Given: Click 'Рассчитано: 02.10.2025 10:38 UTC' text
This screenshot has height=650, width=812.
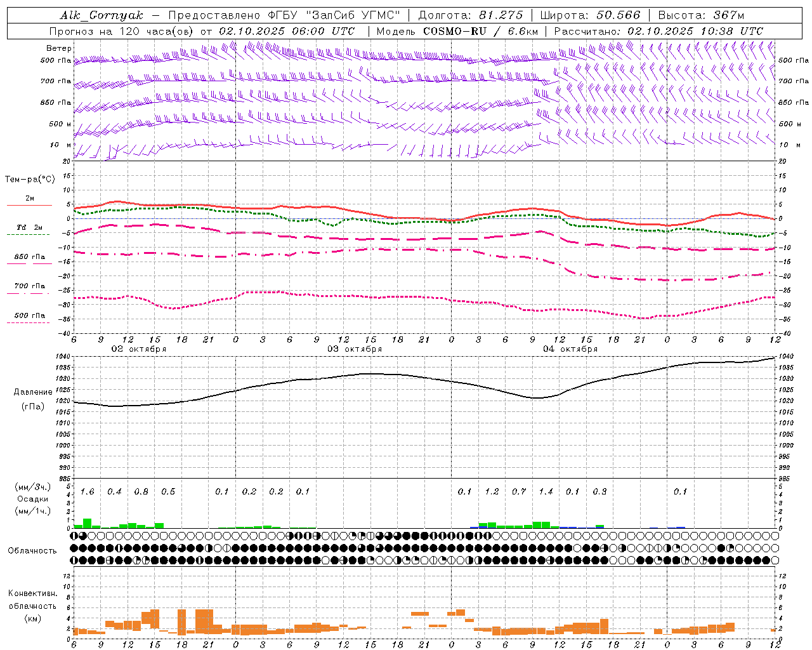Looking at the screenshot, I should click(x=658, y=31).
